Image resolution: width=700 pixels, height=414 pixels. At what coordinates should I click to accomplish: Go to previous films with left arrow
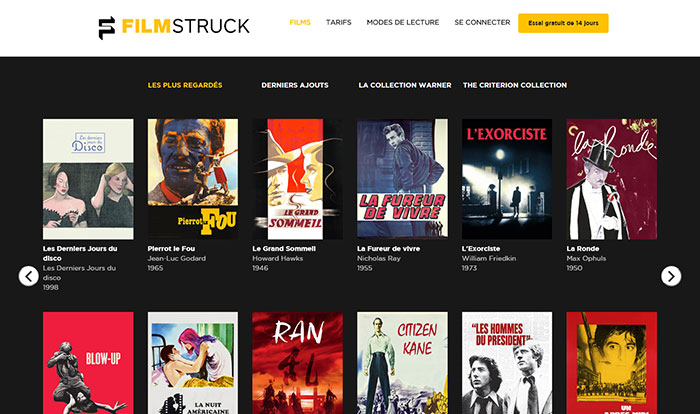point(29,276)
